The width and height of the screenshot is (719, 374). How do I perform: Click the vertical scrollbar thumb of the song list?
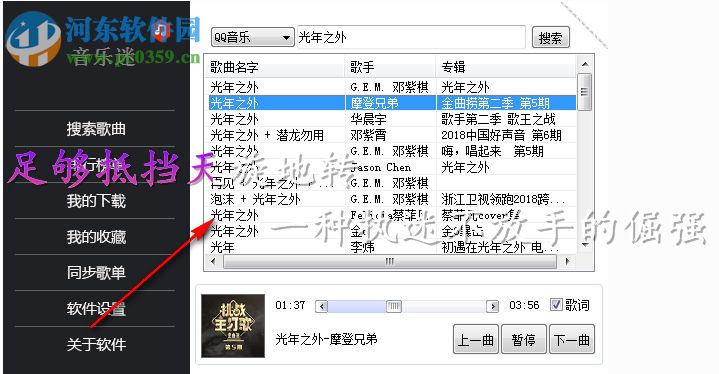pyautogui.click(x=585, y=92)
